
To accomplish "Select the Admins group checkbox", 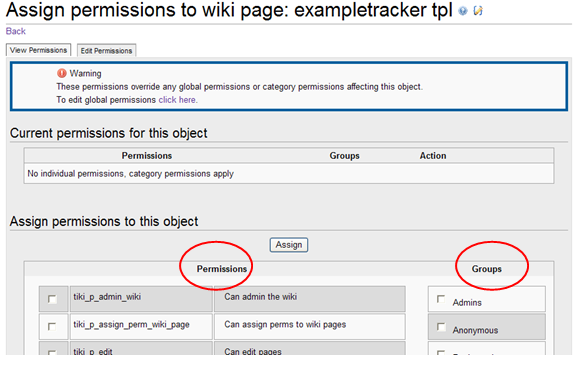I will [441, 299].
